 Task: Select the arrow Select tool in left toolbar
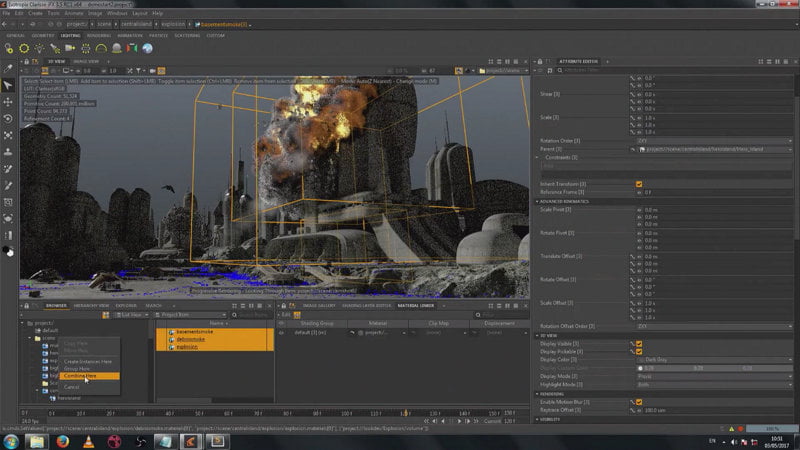(x=8, y=85)
